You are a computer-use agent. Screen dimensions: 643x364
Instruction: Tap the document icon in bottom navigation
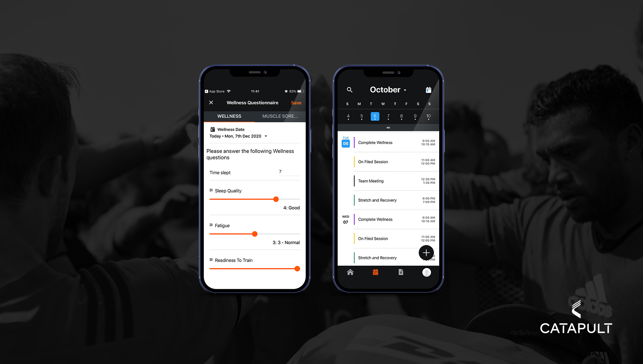(x=400, y=273)
